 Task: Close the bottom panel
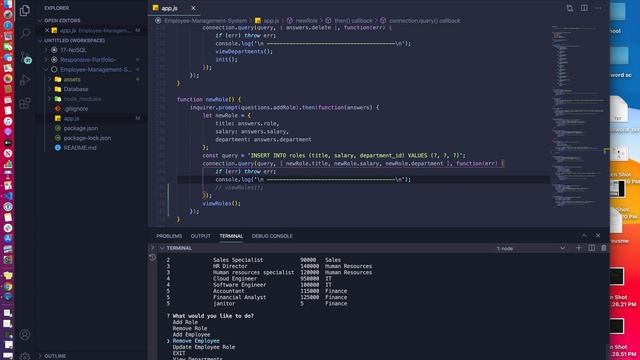click(598, 236)
